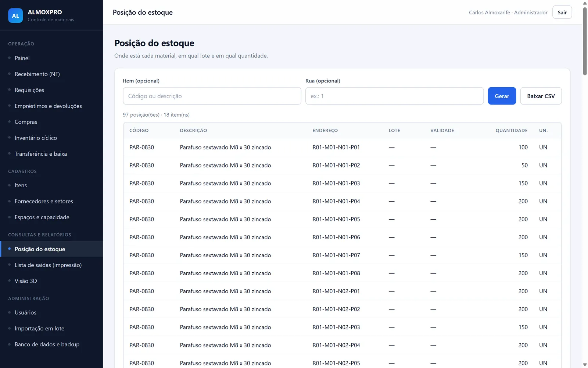This screenshot has width=588, height=368.
Task: Click quantity 100 in the R01-M01-N01-P01 row
Action: point(523,147)
